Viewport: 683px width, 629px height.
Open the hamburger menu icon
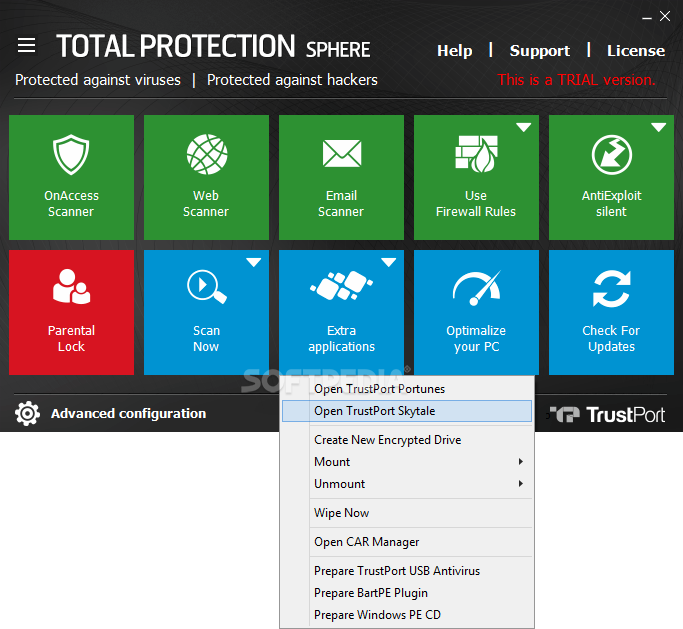26,45
